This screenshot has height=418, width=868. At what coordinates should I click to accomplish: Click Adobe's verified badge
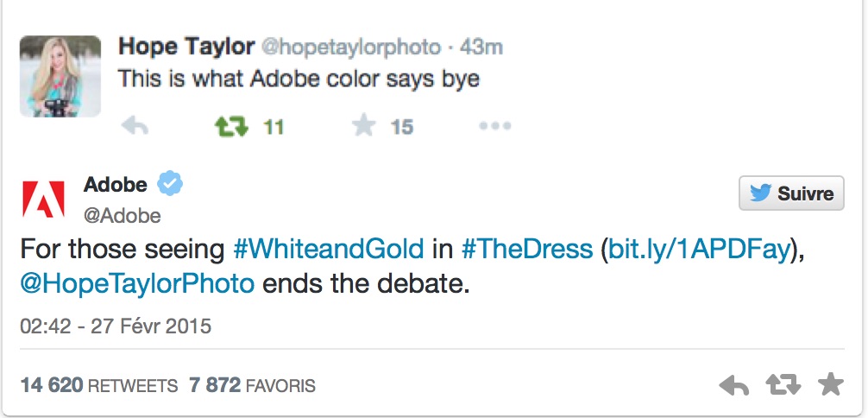[170, 184]
